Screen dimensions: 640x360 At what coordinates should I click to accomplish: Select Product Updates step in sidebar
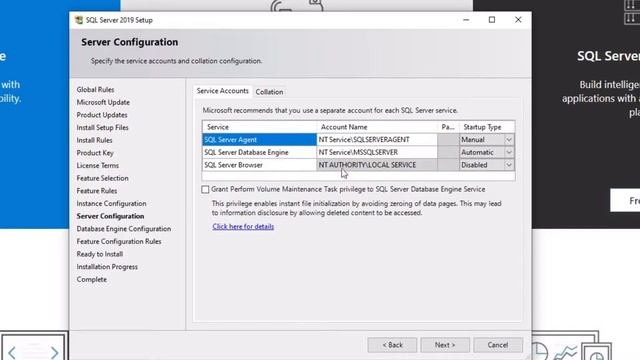102,115
